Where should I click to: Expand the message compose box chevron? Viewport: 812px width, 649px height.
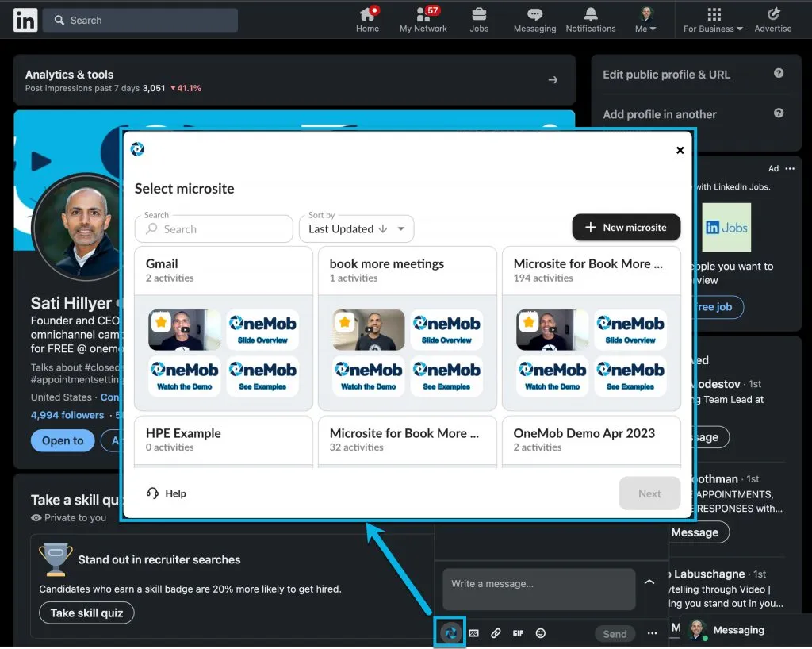click(649, 582)
